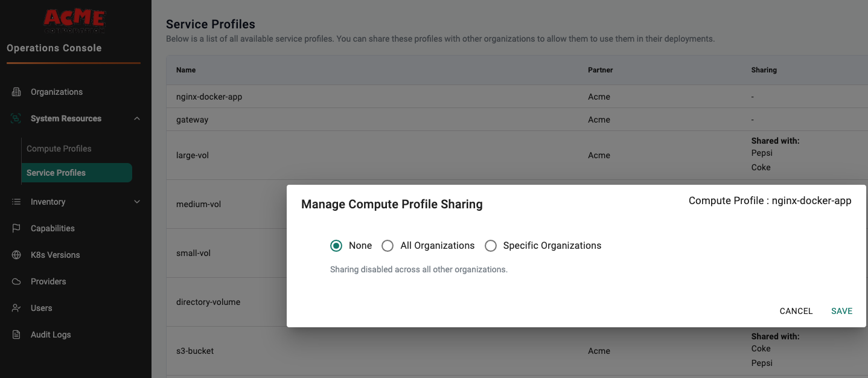Select the None sharing radio button
The width and height of the screenshot is (868, 378).
336,246
